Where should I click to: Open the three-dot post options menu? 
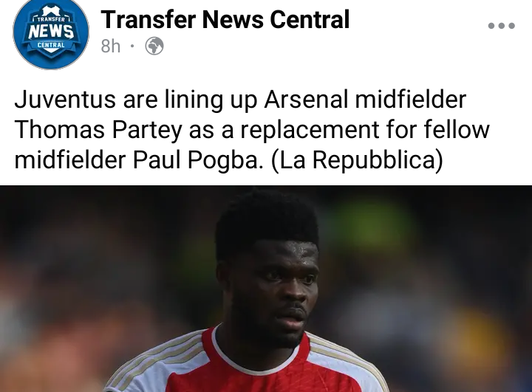pyautogui.click(x=502, y=26)
